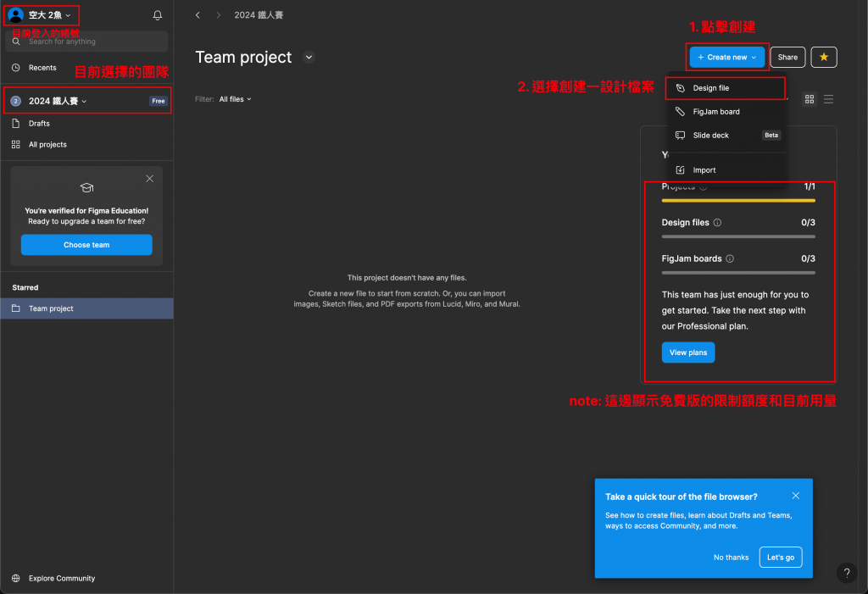Choose Design file from the menu
The width and height of the screenshot is (868, 594).
(726, 88)
